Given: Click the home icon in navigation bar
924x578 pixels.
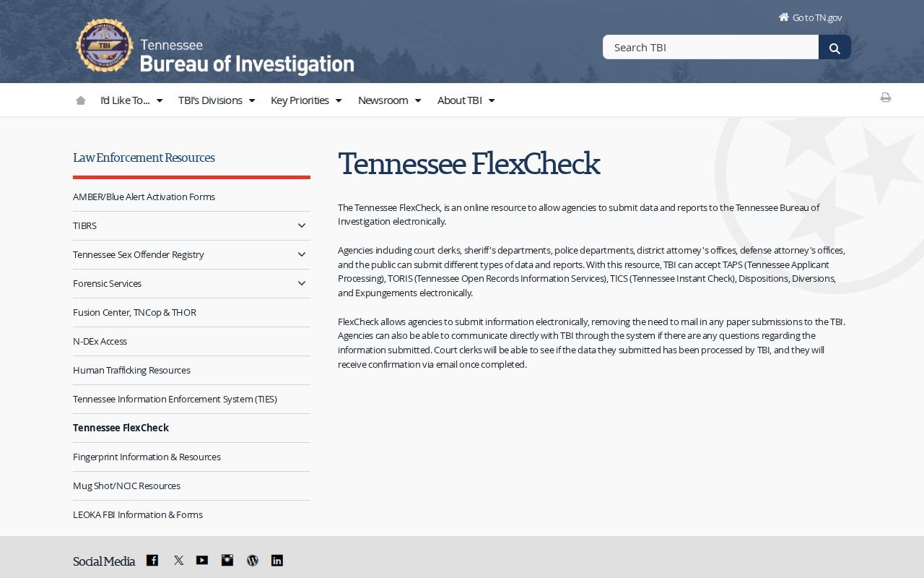Looking at the screenshot, I should click(81, 100).
